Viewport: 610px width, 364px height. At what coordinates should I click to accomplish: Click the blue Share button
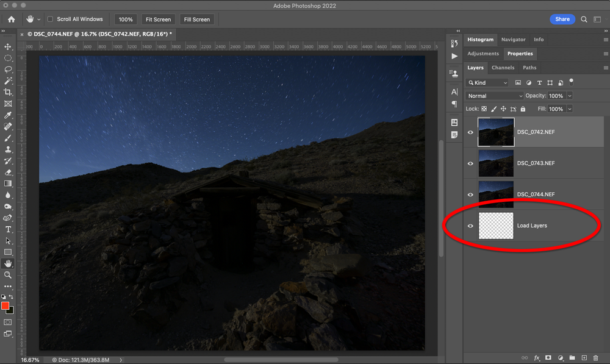tap(562, 19)
